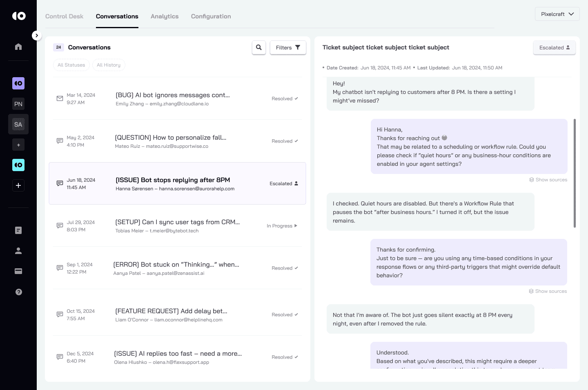Open the billing card icon in sidebar
588x390 pixels.
click(18, 271)
